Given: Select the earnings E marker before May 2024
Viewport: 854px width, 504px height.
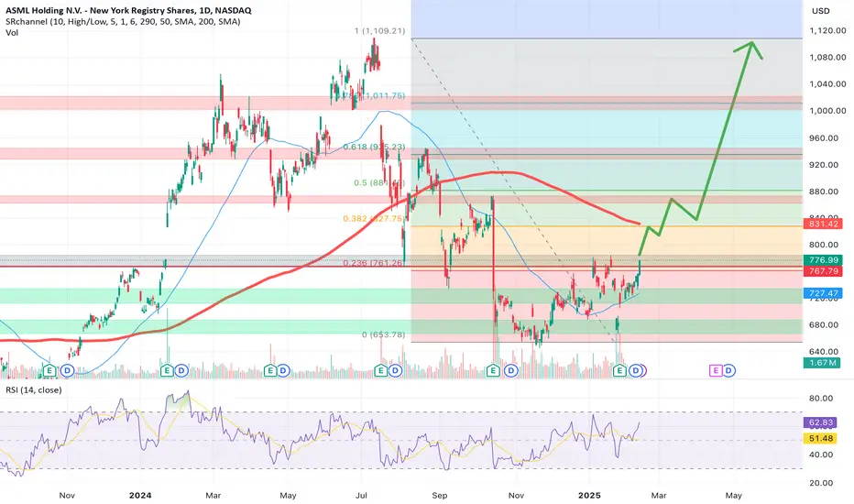Looking at the screenshot, I should point(270,371).
